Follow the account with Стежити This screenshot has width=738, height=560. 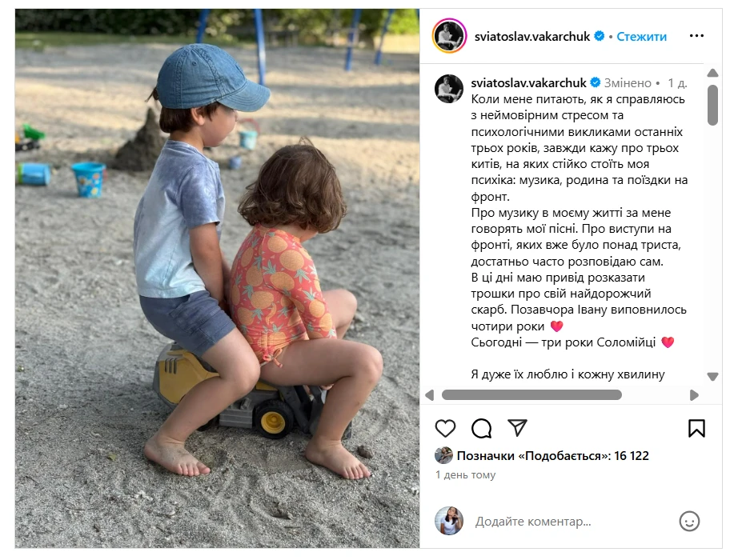[x=641, y=36]
